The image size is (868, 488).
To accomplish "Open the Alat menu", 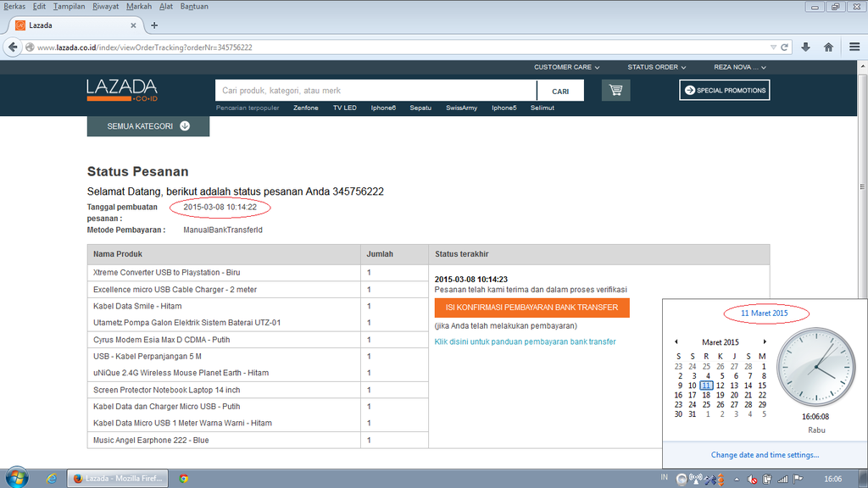I will click(166, 7).
